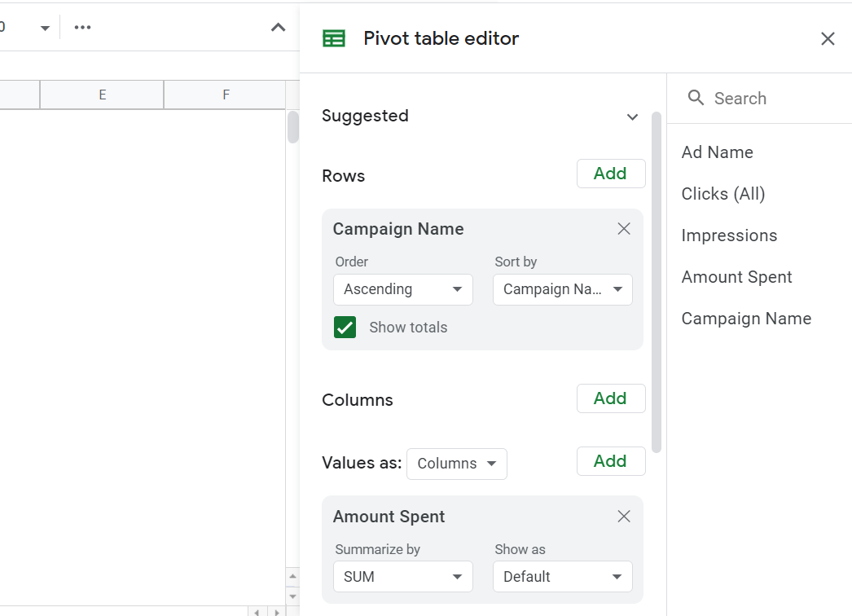Click the search magnifier icon
The image size is (852, 616).
(696, 99)
